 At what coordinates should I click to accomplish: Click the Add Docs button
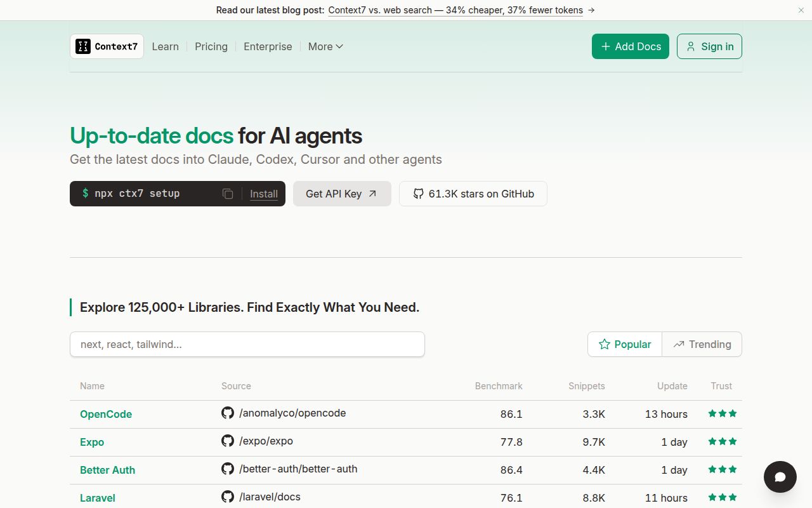pyautogui.click(x=631, y=46)
